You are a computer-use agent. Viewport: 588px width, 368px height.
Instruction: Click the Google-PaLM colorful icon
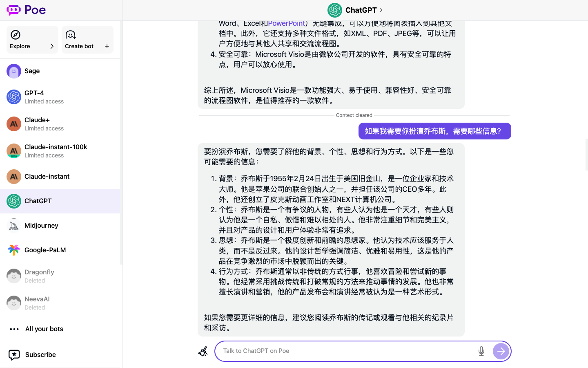click(x=13, y=250)
